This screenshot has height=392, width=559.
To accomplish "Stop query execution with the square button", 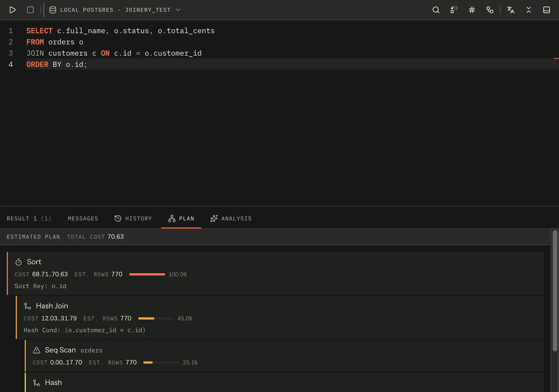I will [x=30, y=10].
